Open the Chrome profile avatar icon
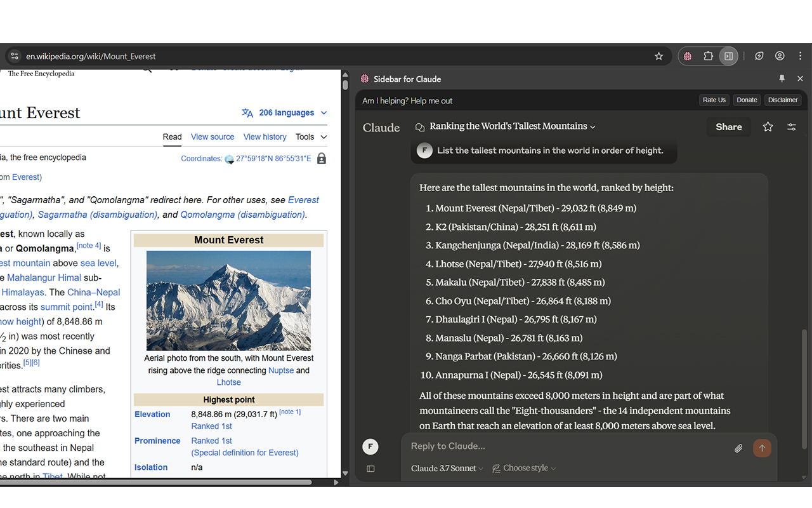 point(780,56)
